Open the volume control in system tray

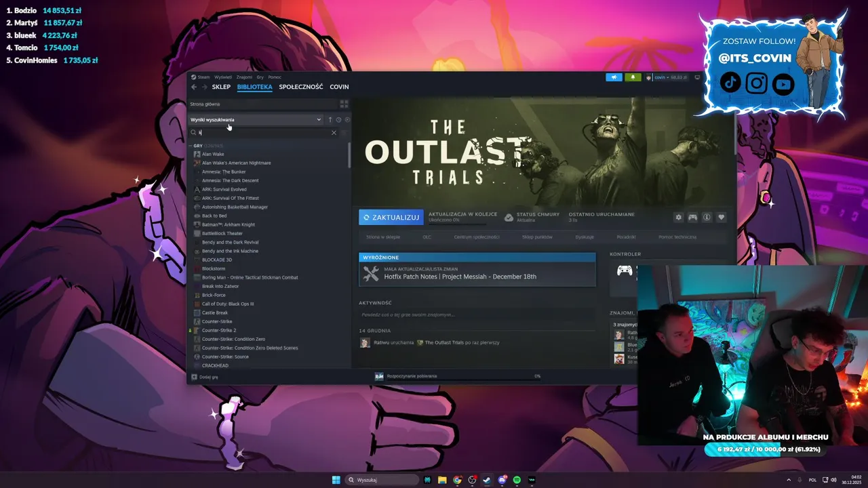tap(834, 480)
